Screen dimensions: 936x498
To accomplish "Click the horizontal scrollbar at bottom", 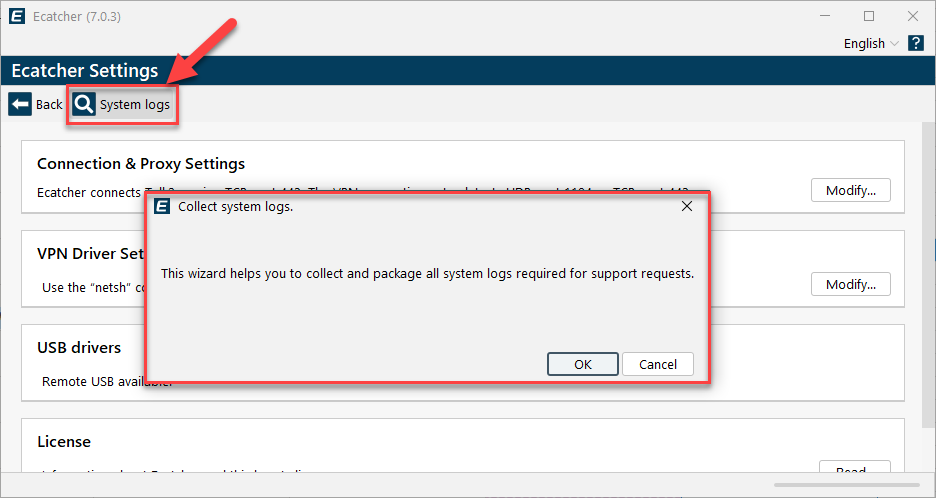I will click(846, 485).
